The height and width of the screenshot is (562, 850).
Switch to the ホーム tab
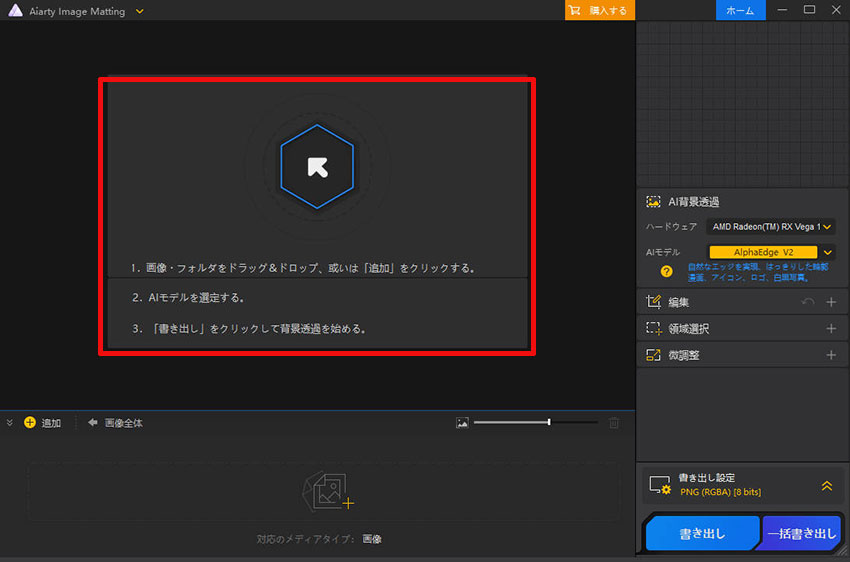pos(740,10)
